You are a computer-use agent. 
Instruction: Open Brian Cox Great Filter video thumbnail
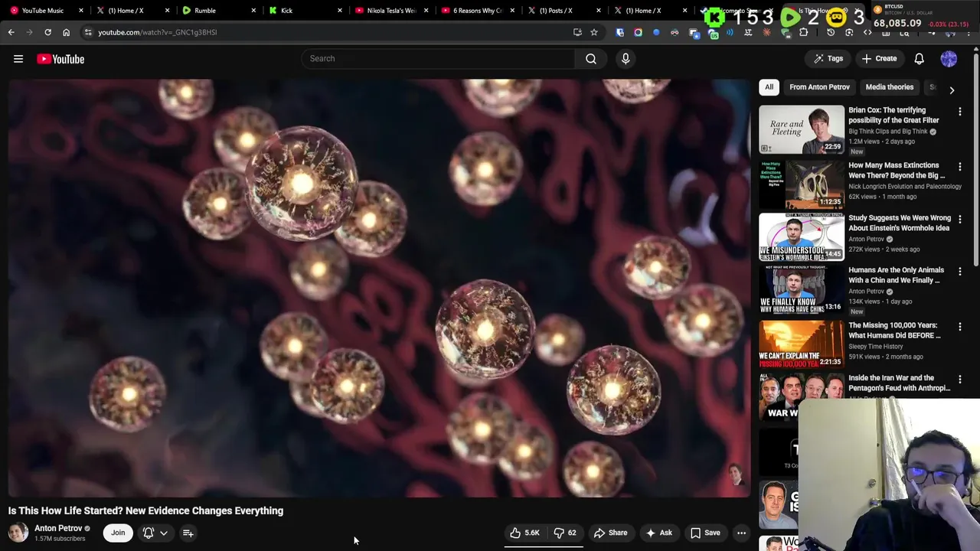(x=802, y=129)
